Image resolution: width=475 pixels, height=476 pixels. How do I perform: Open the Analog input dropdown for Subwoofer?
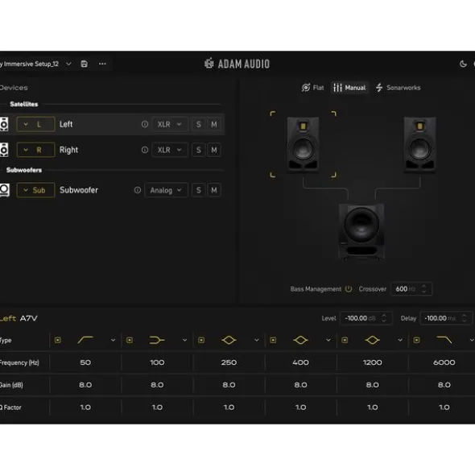166,190
